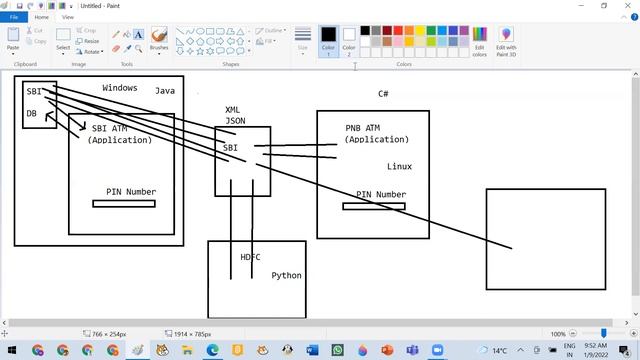Pick the red color swatch
Viewport: 640px width, 360px height.
(398, 31)
